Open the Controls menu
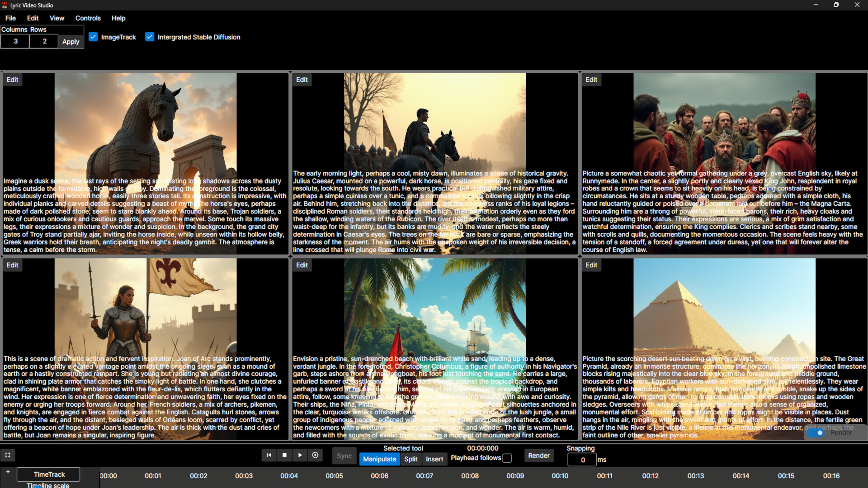This screenshot has width=868, height=488. click(88, 18)
